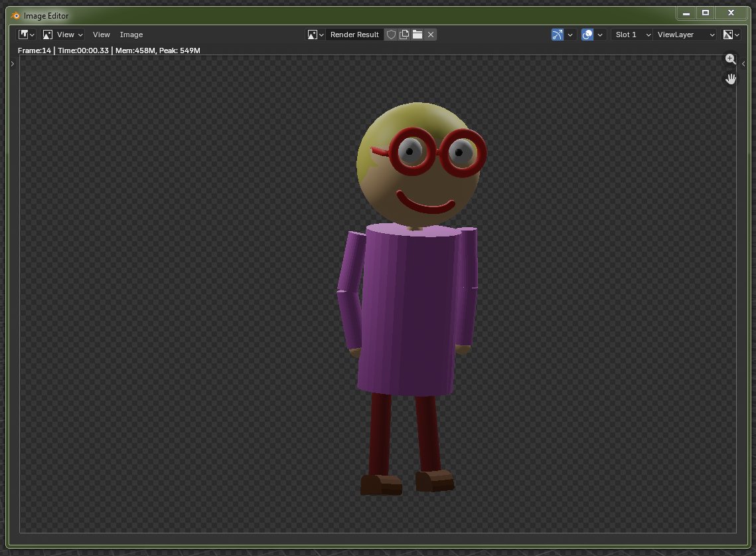Viewport: 756px width, 556px height.
Task: Unlink Render Result with X icon
Action: [431, 35]
